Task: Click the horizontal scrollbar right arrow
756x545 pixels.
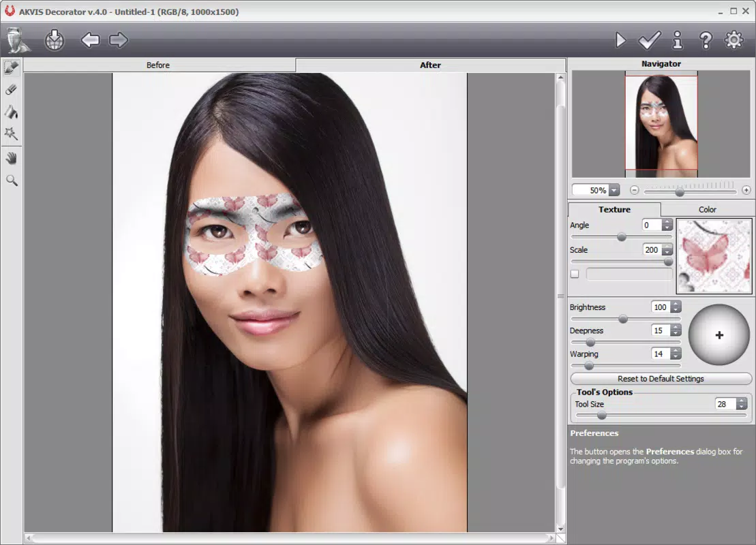Action: pos(551,538)
